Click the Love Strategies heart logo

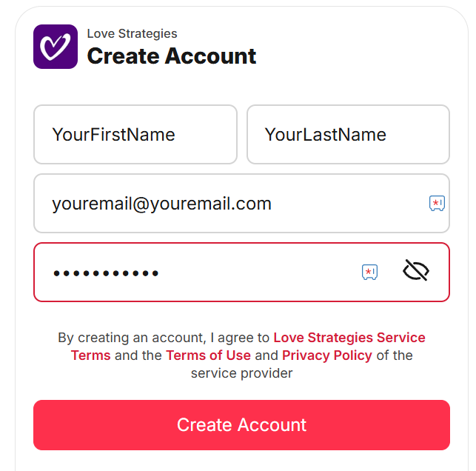56,47
